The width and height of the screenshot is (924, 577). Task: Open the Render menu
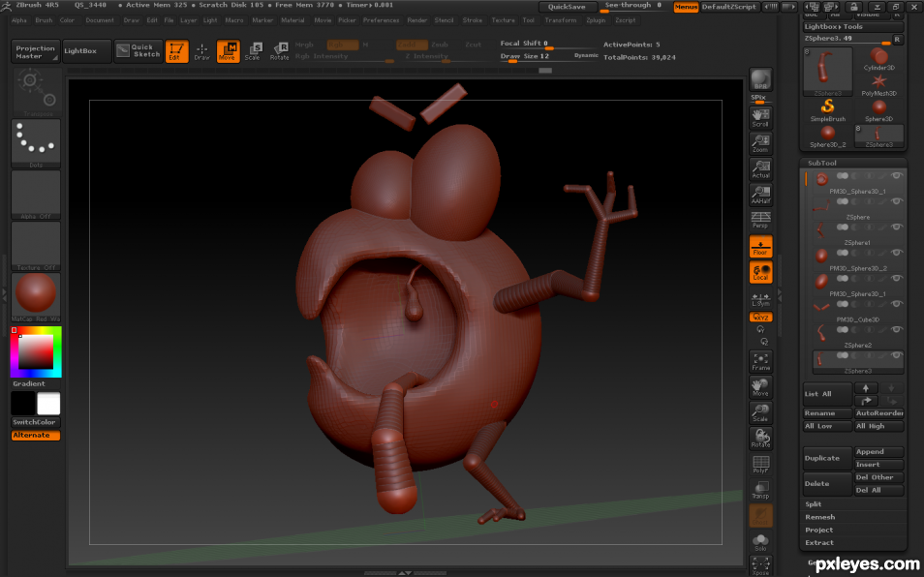click(x=416, y=20)
